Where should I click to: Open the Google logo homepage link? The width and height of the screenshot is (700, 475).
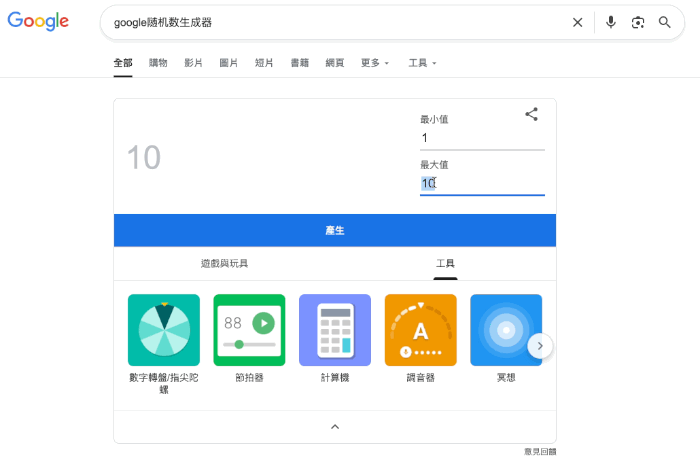pyautogui.click(x=38, y=21)
